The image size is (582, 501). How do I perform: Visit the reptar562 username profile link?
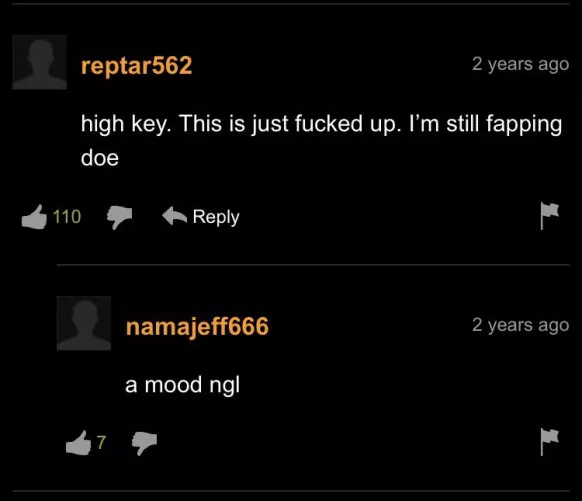click(137, 66)
